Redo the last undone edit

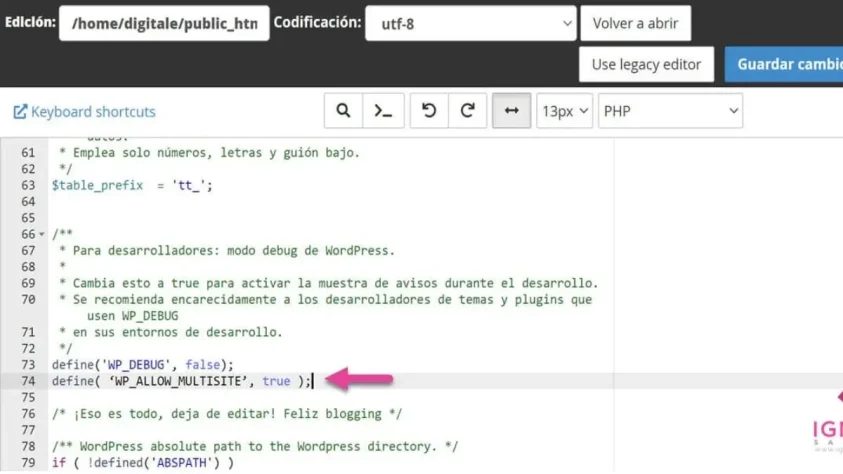pyautogui.click(x=468, y=111)
